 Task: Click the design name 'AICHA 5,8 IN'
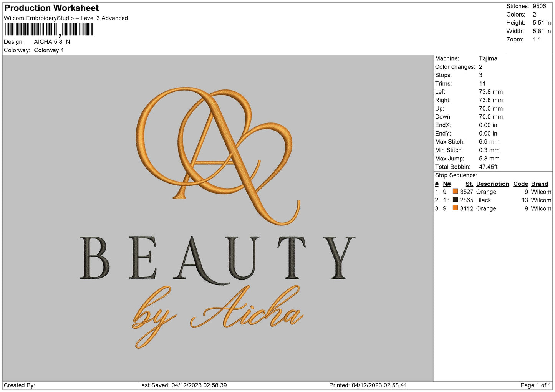click(52, 42)
